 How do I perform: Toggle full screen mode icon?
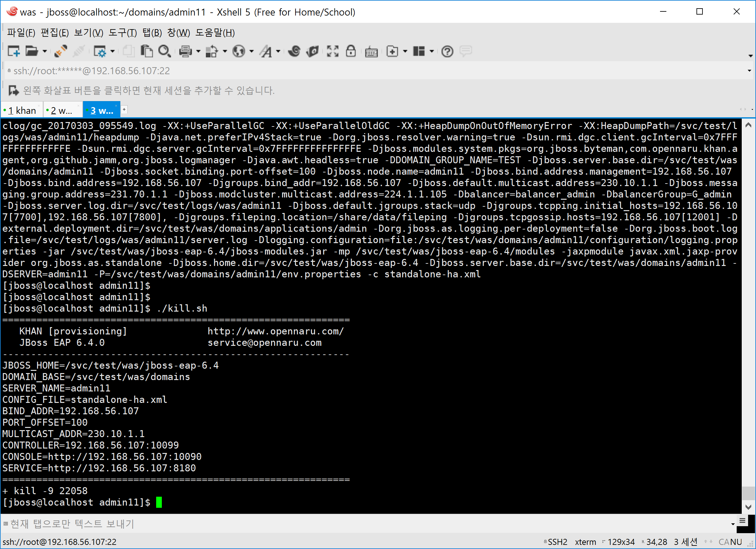(332, 51)
